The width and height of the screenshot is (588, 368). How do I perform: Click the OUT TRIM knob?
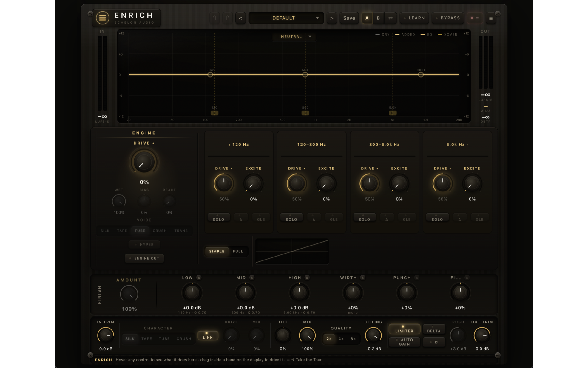(x=482, y=335)
